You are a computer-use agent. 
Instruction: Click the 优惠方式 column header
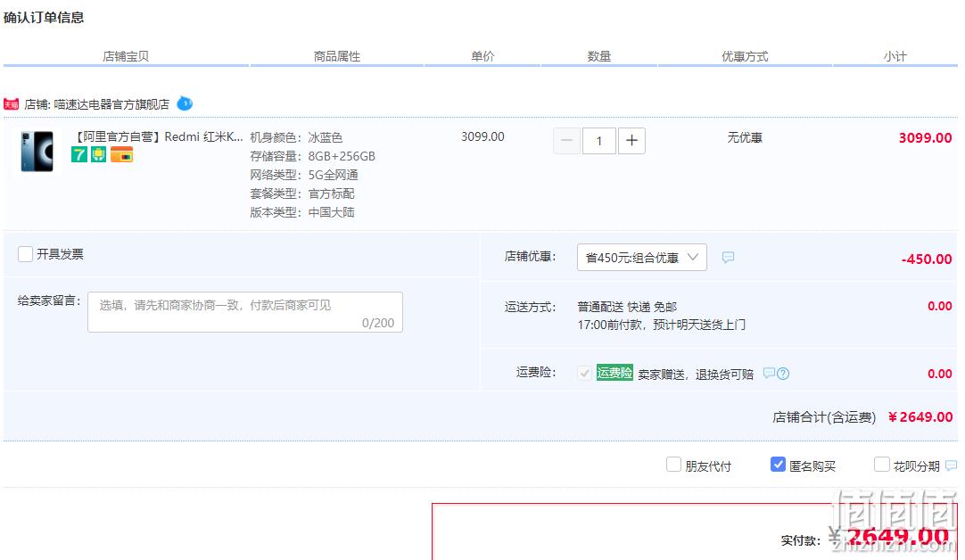(x=745, y=56)
